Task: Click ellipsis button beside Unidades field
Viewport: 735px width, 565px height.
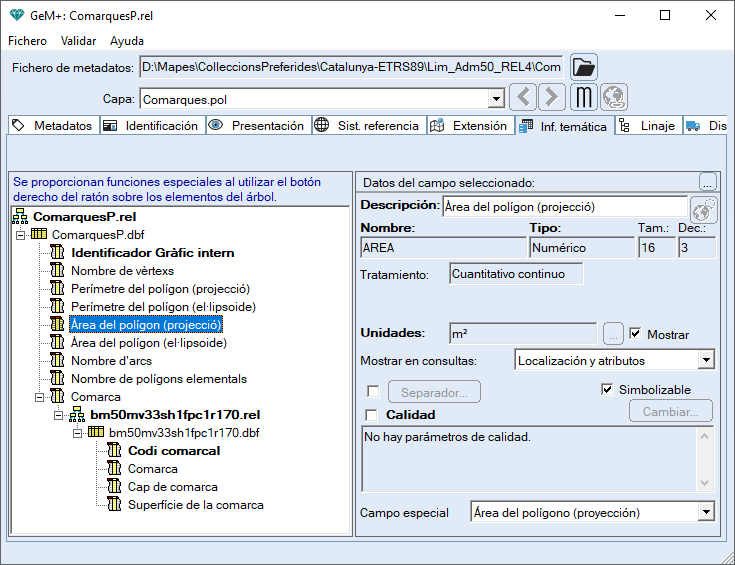Action: click(x=614, y=334)
